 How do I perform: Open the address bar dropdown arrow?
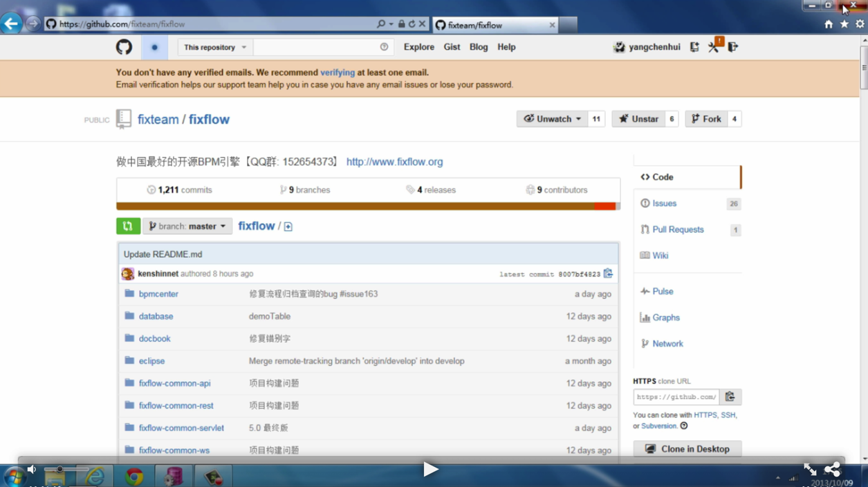point(391,24)
